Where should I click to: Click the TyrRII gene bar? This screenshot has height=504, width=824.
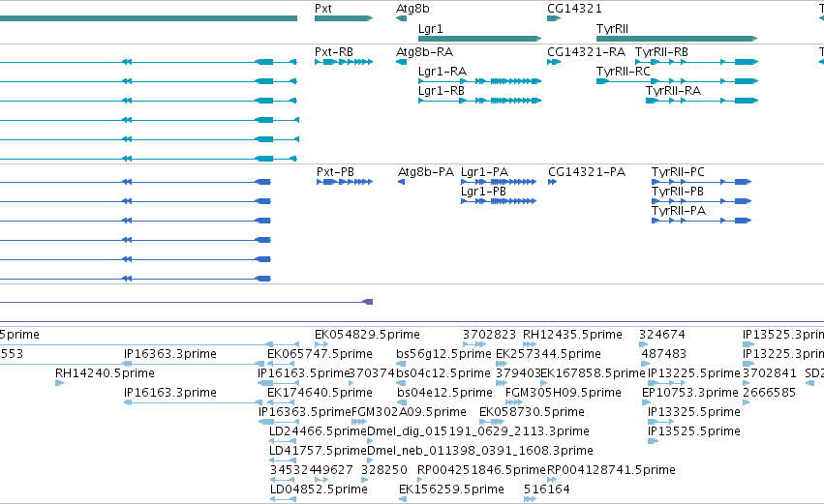pyautogui.click(x=677, y=39)
